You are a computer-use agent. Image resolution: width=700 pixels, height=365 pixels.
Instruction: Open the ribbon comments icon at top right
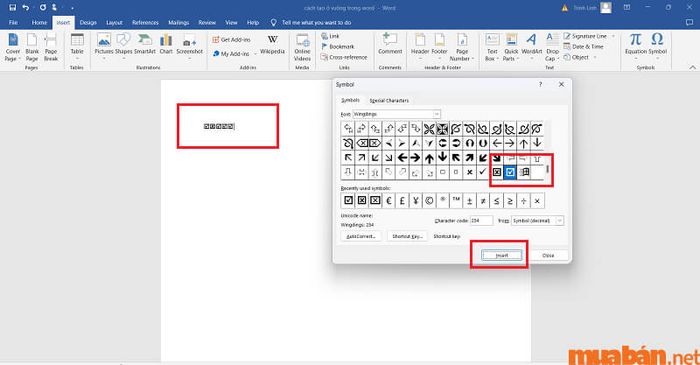[x=689, y=22]
